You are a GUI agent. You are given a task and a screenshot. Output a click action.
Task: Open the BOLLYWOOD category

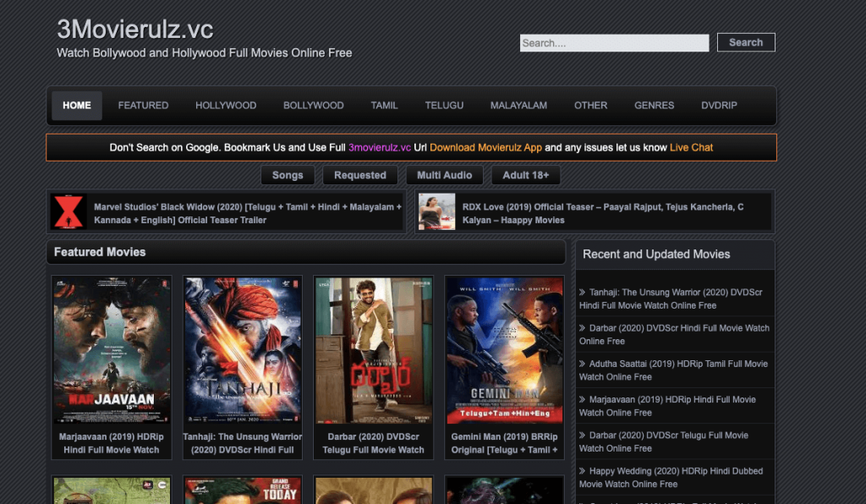pos(314,106)
